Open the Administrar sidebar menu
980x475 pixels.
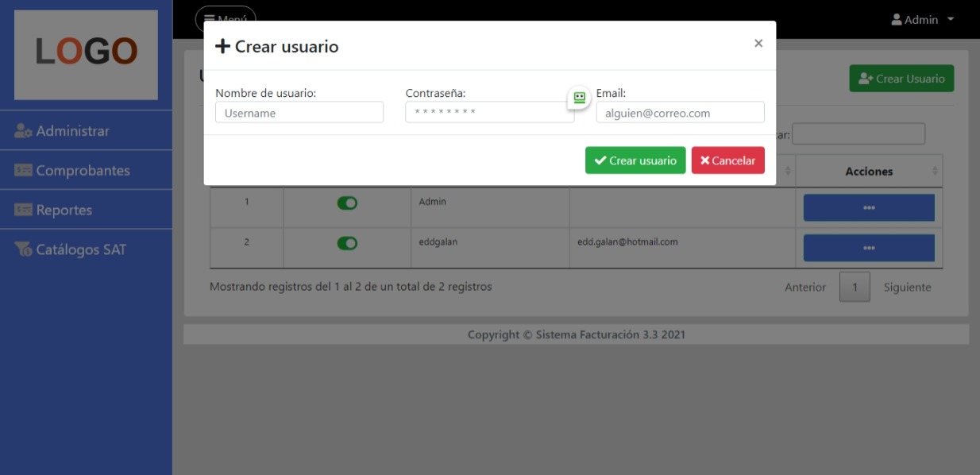point(86,130)
